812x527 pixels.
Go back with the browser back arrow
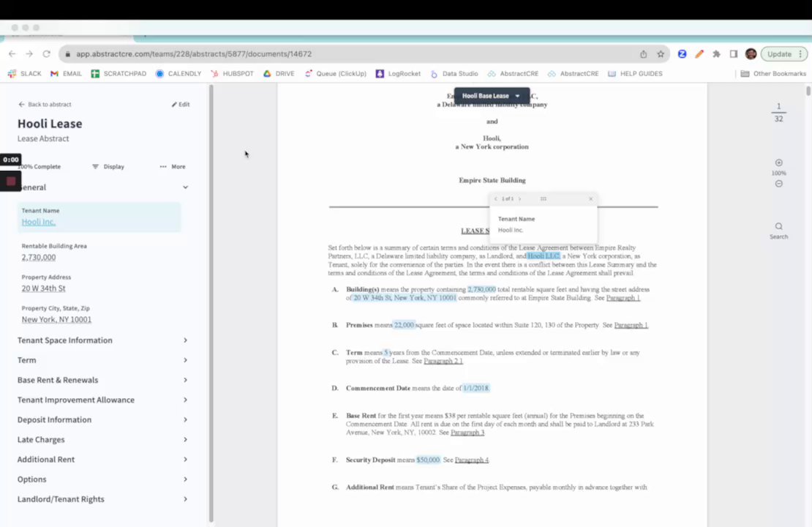12,54
